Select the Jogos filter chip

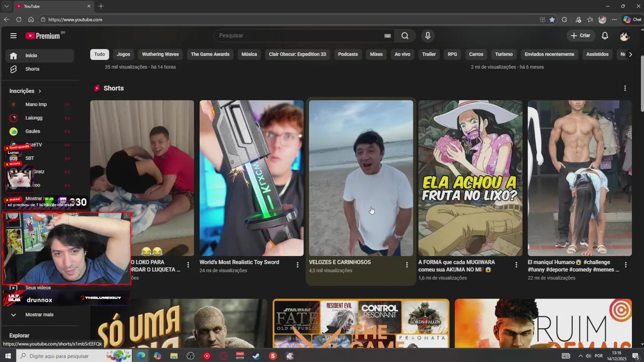point(123,54)
